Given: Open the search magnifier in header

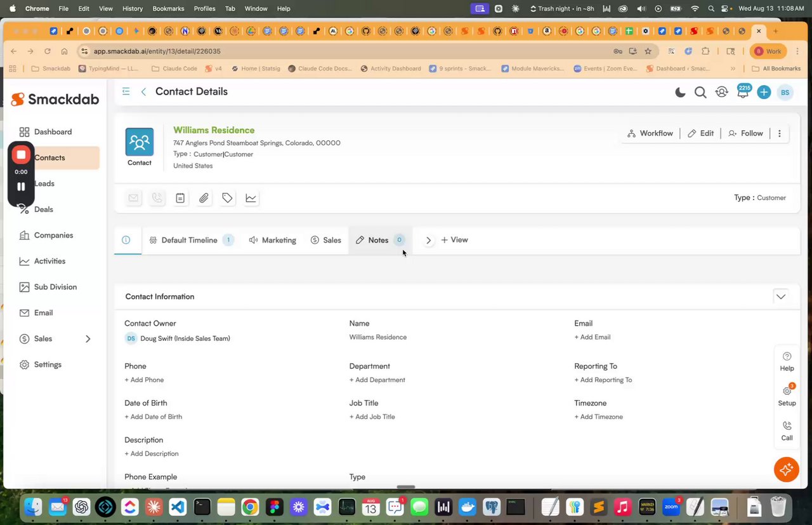Looking at the screenshot, I should point(700,93).
